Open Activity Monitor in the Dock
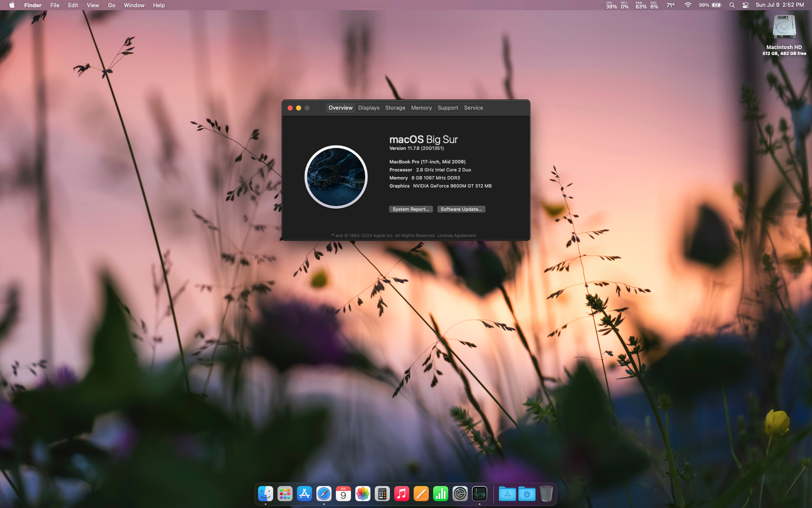Image resolution: width=812 pixels, height=508 pixels. [480, 494]
